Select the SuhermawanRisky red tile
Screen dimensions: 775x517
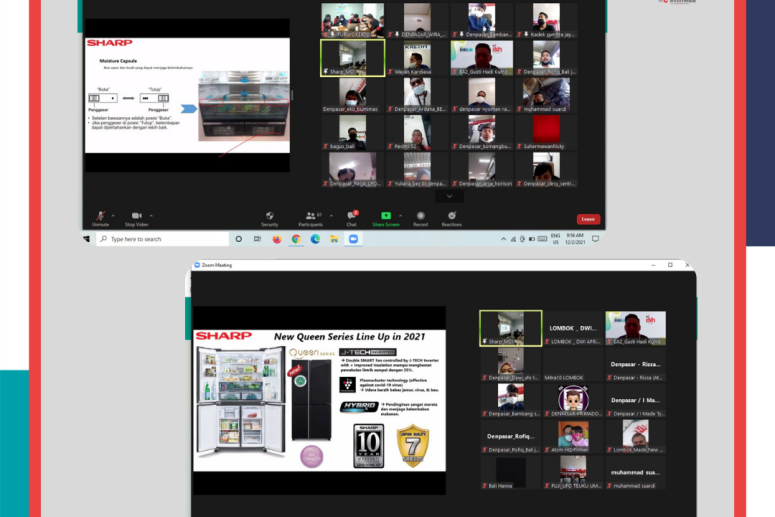point(546,132)
